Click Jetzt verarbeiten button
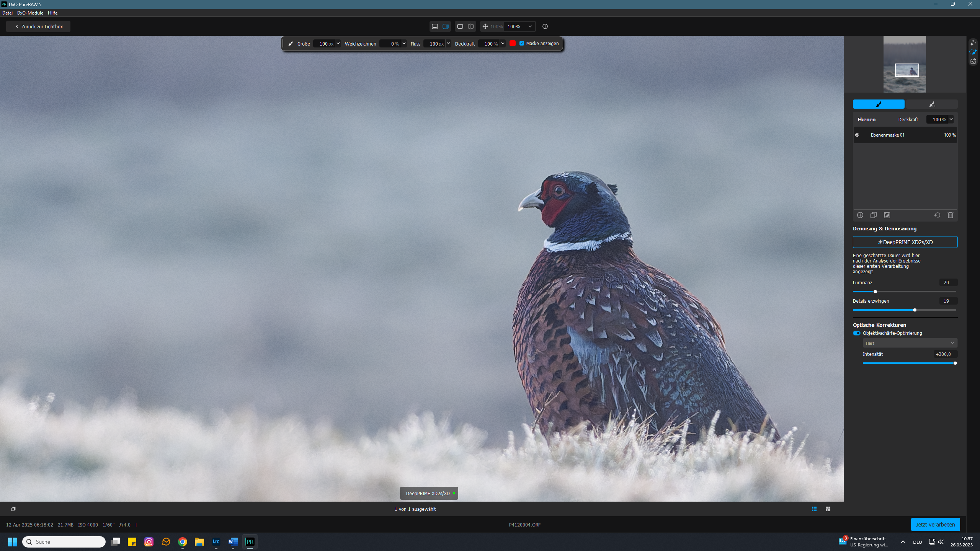 [x=935, y=525]
